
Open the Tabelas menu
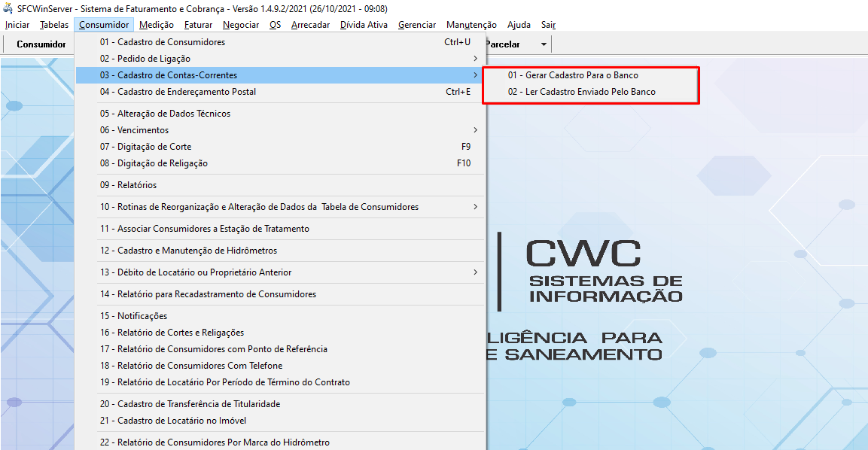coord(53,25)
